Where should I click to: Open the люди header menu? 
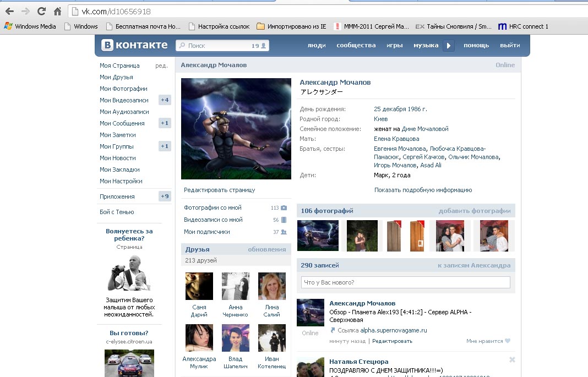pyautogui.click(x=317, y=45)
